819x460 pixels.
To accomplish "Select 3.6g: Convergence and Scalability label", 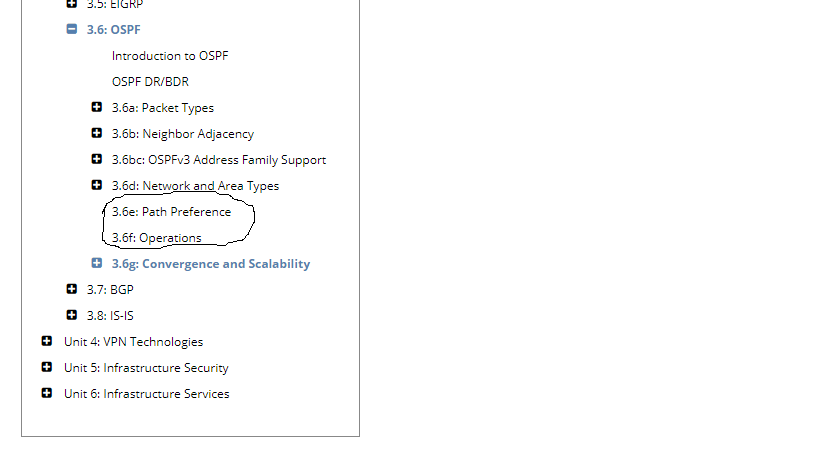I will pos(211,264).
